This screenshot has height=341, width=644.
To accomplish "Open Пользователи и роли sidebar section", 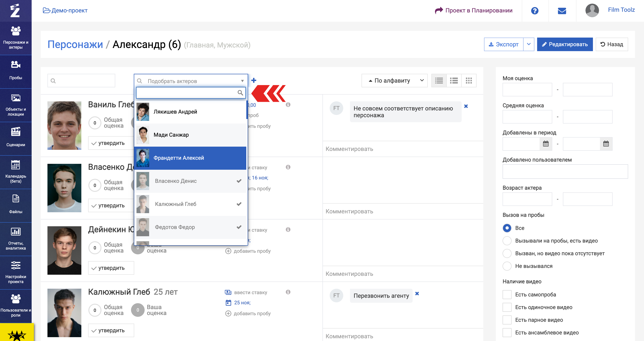I will (x=16, y=306).
